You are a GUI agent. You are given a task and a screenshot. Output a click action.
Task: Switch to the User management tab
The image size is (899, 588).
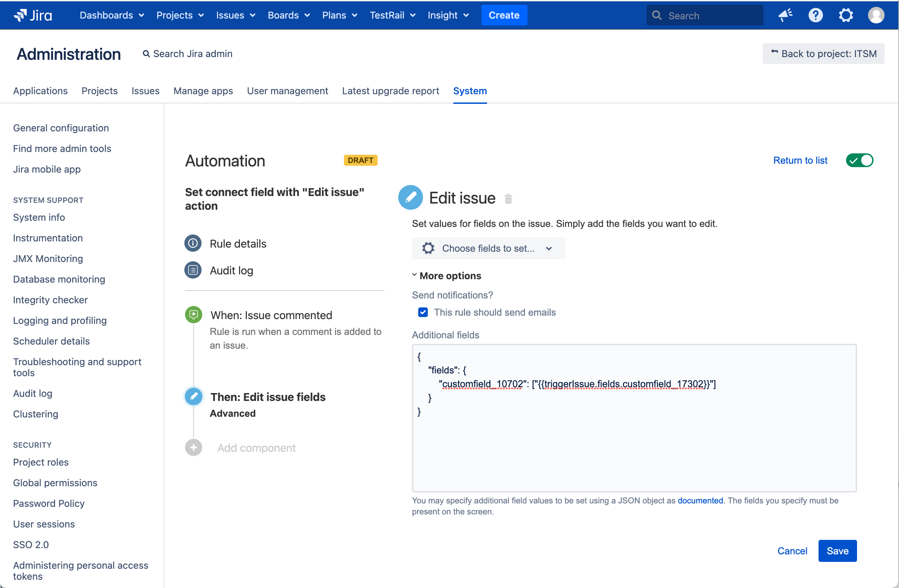[x=287, y=91]
